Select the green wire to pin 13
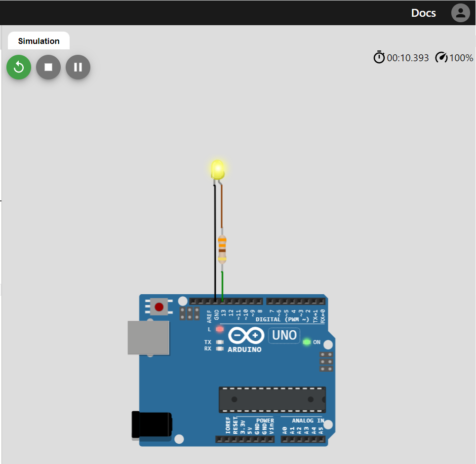The image size is (476, 464). pos(222,286)
